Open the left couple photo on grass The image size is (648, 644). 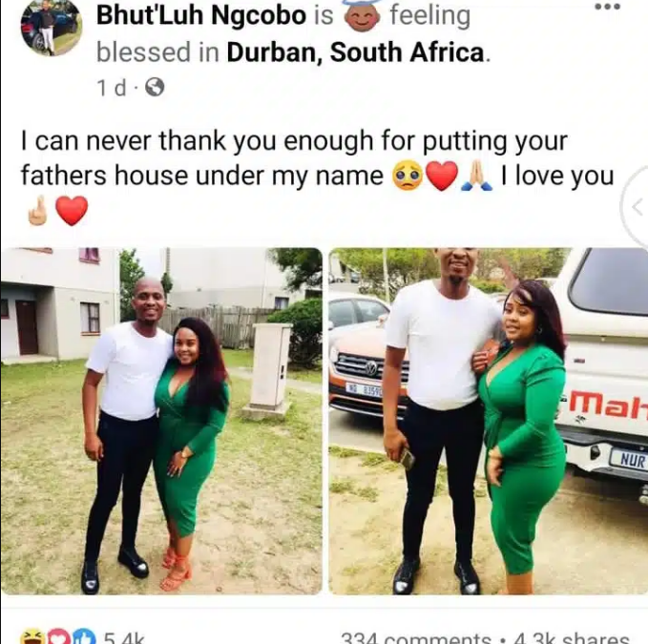(161, 421)
